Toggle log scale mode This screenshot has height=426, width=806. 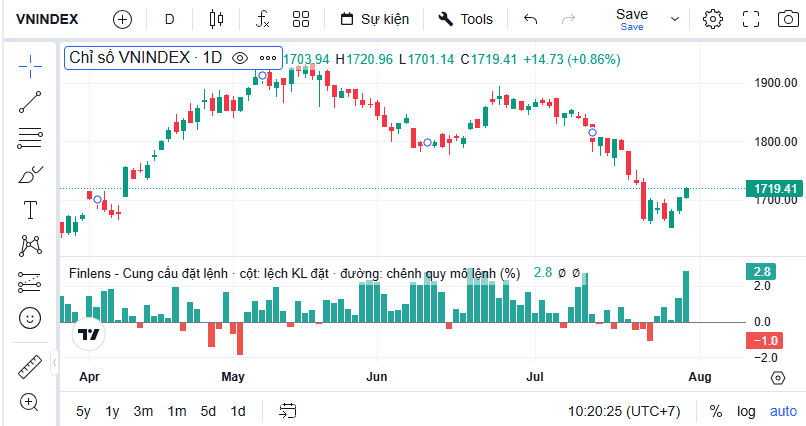(746, 411)
